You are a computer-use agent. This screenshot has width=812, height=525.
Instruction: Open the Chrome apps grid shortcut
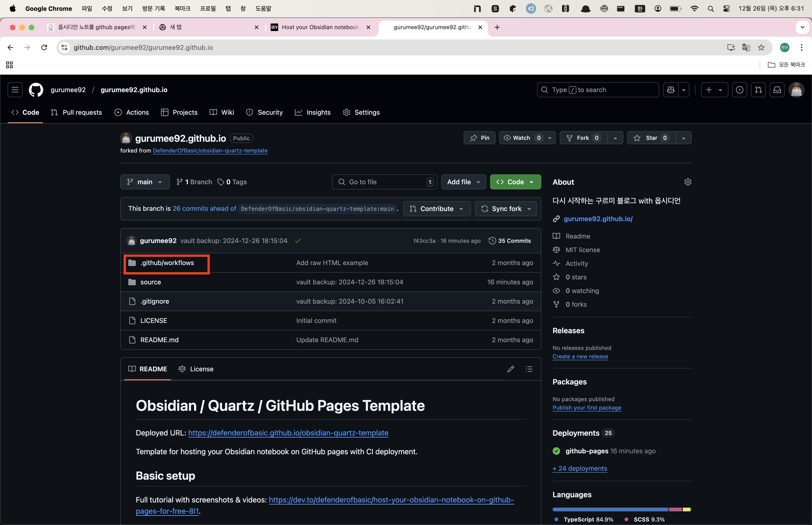click(x=10, y=65)
